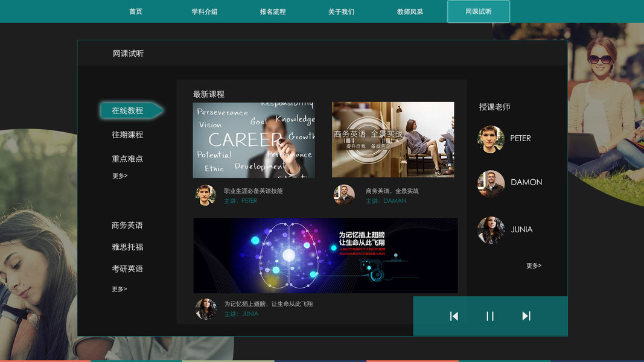644x362 pixels.
Task: Select the 在线教程 sidebar button
Action: (132, 110)
